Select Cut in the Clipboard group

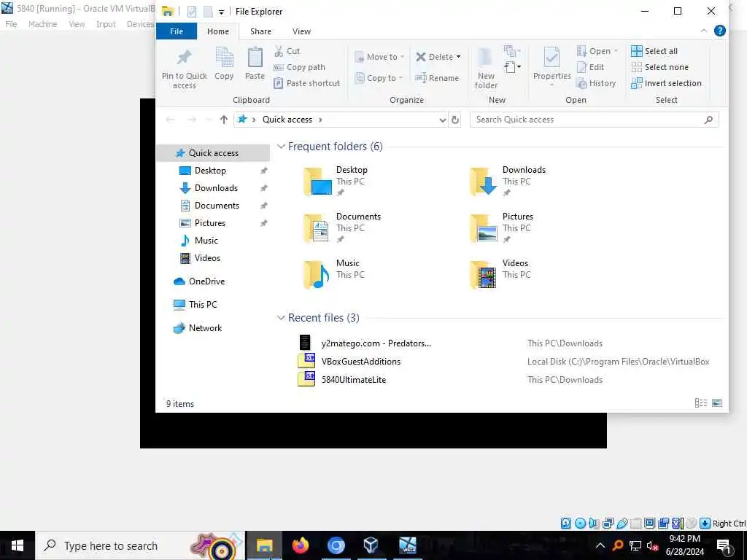pyautogui.click(x=287, y=51)
